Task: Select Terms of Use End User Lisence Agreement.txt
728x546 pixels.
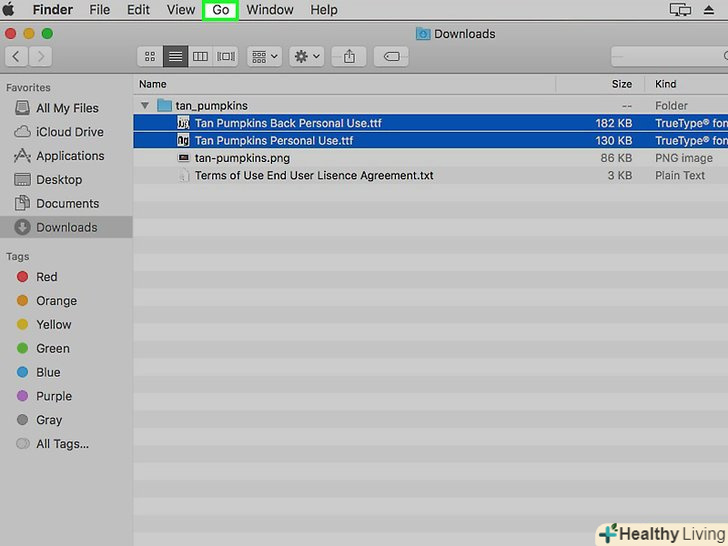Action: coord(430,176)
